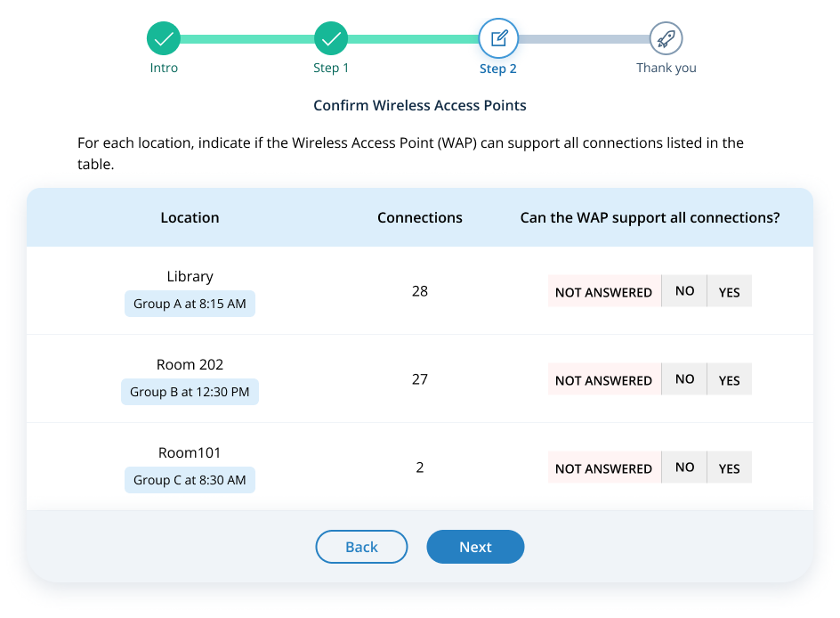
Task: Click the Group C at 8:30 AM tag
Action: click(190, 480)
